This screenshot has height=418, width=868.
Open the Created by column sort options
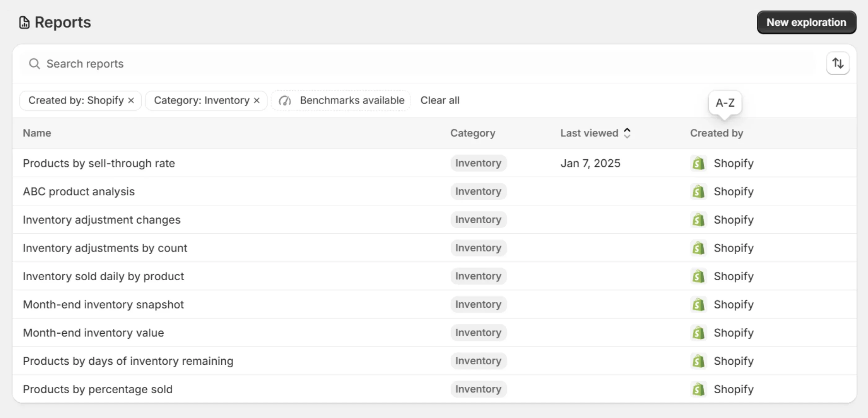(x=716, y=133)
